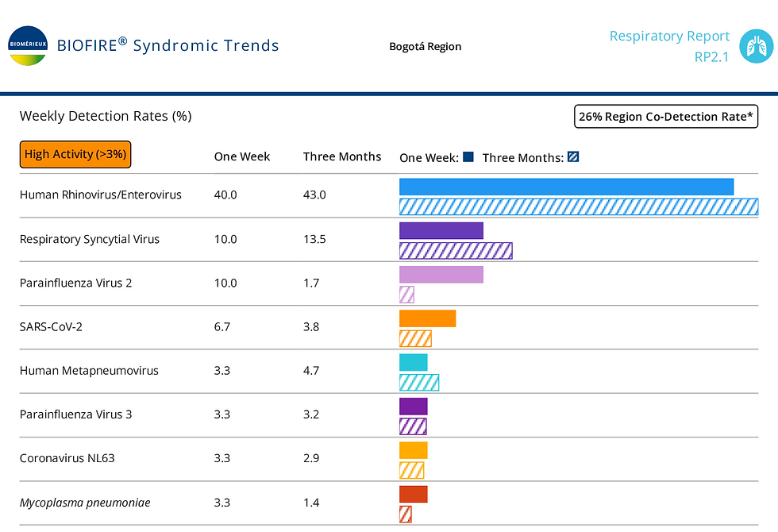Click the bioMérieux logo icon
Screen dimensions: 778x532
click(28, 46)
